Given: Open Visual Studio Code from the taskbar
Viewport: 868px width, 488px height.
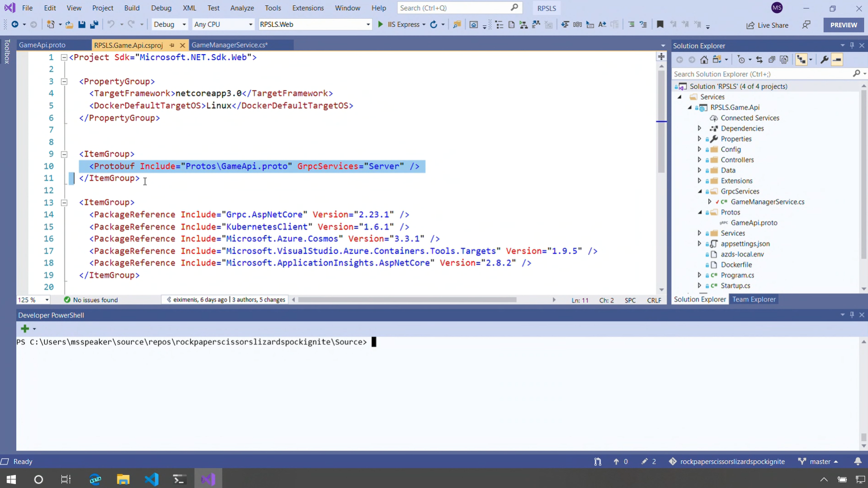Looking at the screenshot, I should click(x=152, y=479).
